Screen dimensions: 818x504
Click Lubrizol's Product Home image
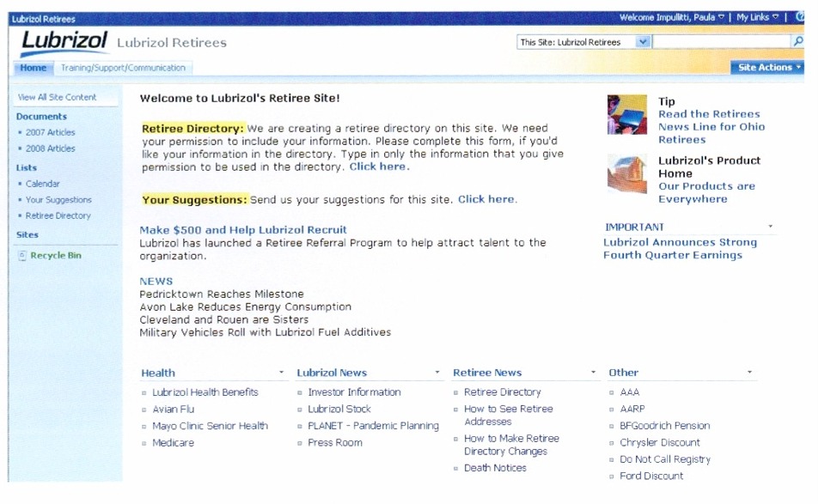(x=626, y=174)
